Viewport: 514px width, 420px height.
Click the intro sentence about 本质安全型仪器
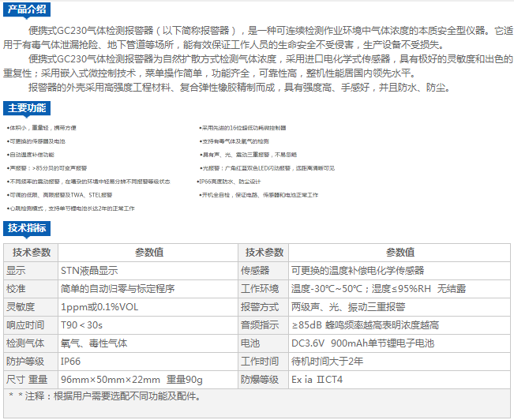pyautogui.click(x=257, y=38)
